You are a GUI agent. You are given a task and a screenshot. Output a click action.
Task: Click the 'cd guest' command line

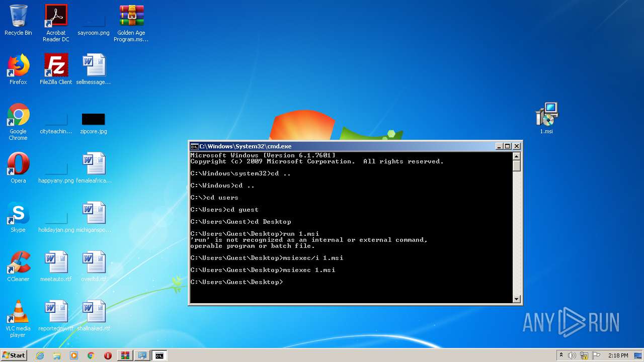click(224, 210)
